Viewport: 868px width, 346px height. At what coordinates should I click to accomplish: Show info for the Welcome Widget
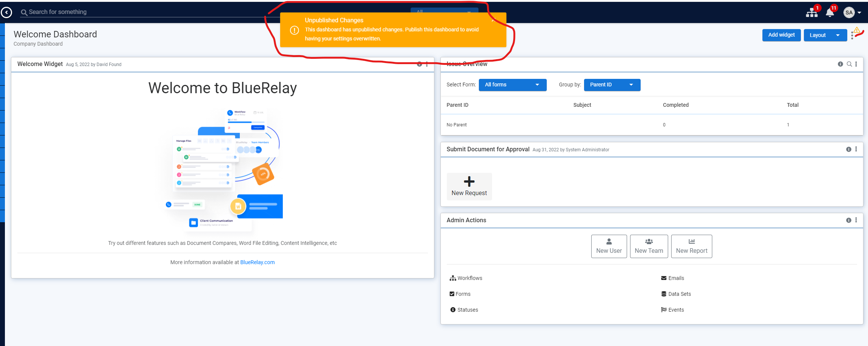(x=419, y=64)
